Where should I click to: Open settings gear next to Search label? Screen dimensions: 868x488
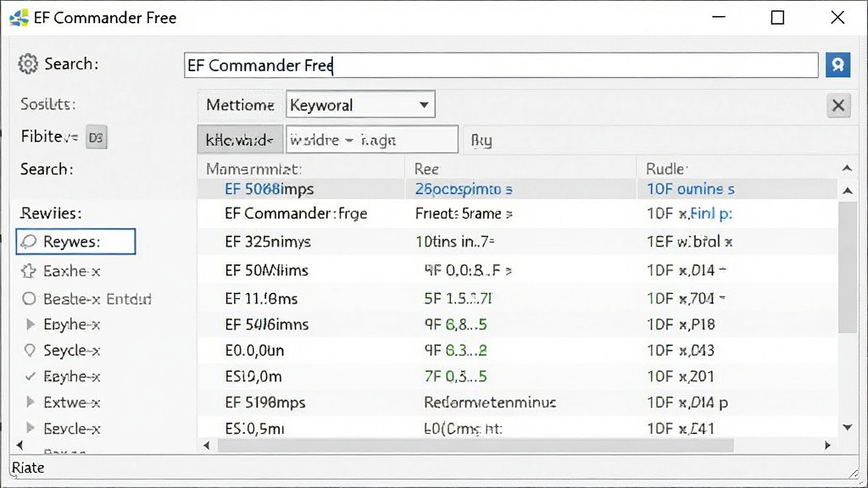(x=28, y=64)
